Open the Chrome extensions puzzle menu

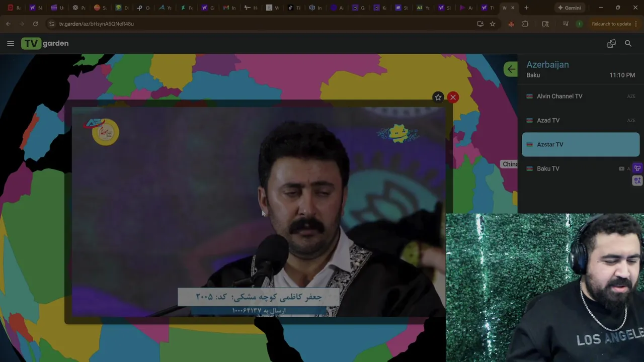(x=525, y=24)
